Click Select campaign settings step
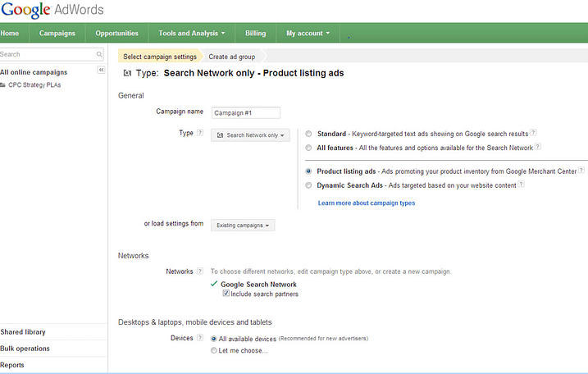588x374 pixels. pyautogui.click(x=160, y=57)
